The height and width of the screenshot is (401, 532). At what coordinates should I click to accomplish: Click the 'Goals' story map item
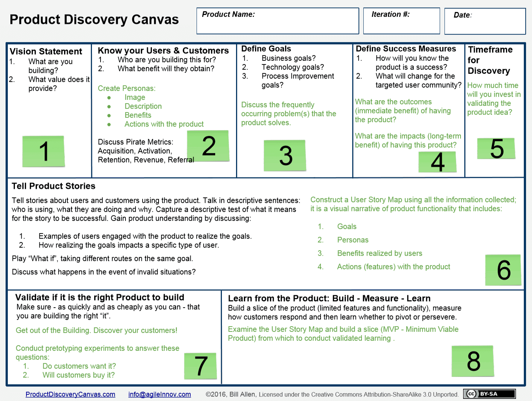[347, 226]
